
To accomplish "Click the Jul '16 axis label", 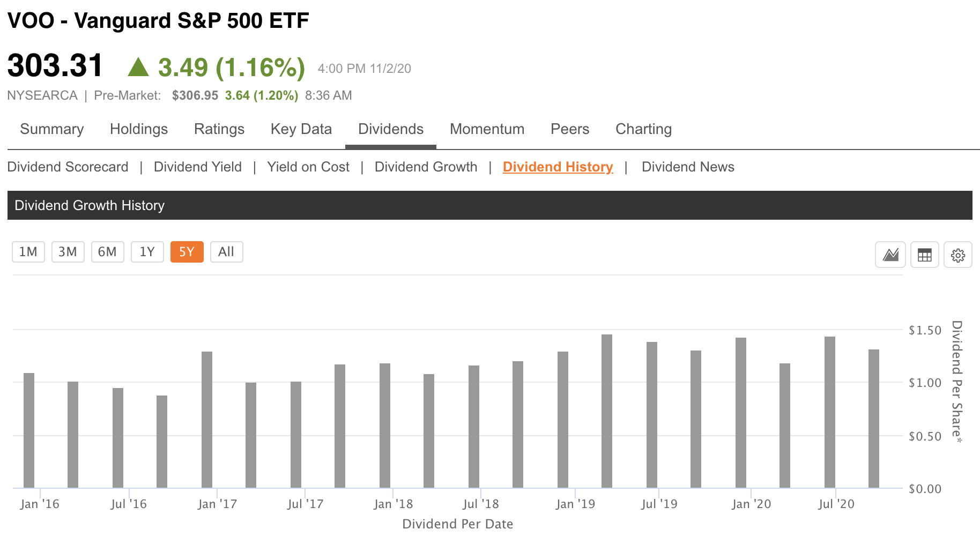I will (x=129, y=504).
